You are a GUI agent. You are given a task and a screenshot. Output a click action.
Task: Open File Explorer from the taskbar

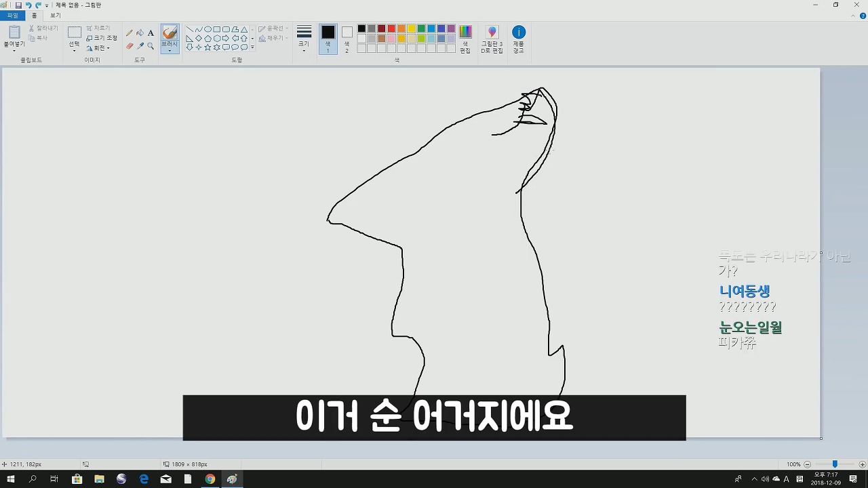[99, 479]
